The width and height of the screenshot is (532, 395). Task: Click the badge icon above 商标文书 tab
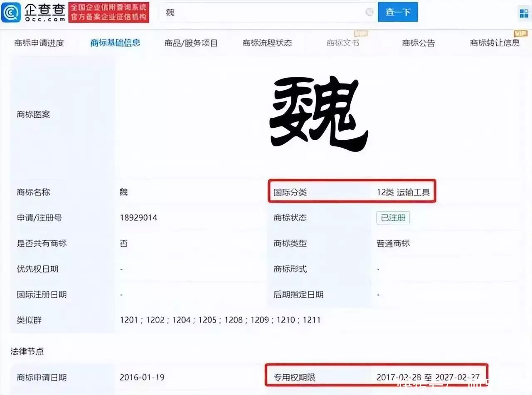(360, 33)
